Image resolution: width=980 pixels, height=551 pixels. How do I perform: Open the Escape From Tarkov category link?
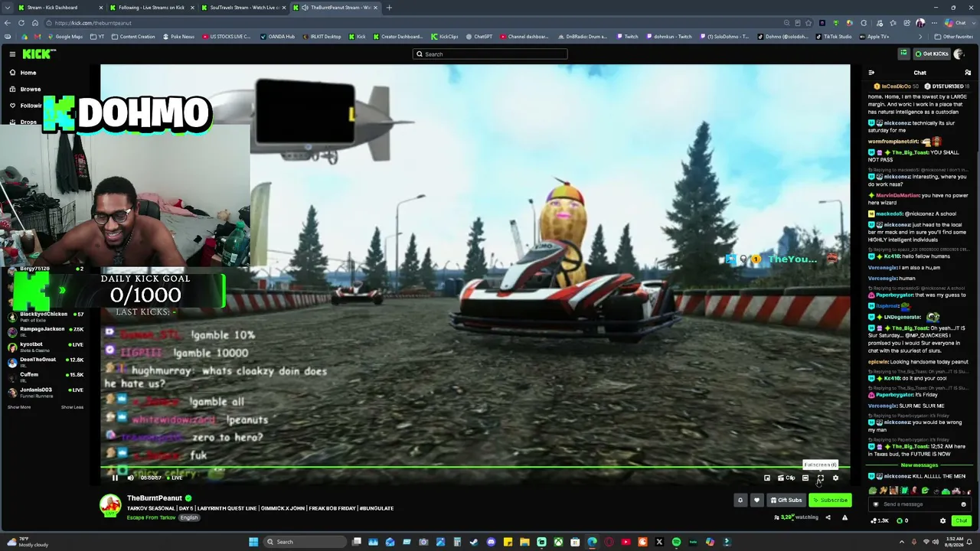152,517
